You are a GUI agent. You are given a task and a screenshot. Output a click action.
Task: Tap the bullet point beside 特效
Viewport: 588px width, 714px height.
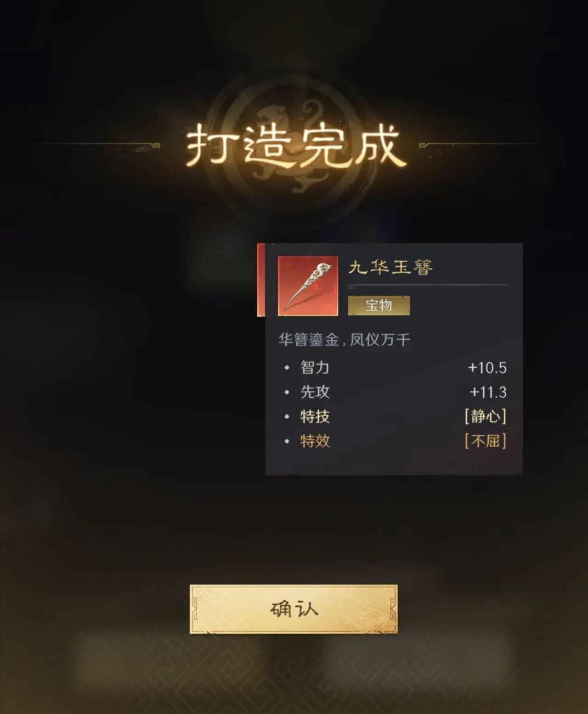click(287, 441)
